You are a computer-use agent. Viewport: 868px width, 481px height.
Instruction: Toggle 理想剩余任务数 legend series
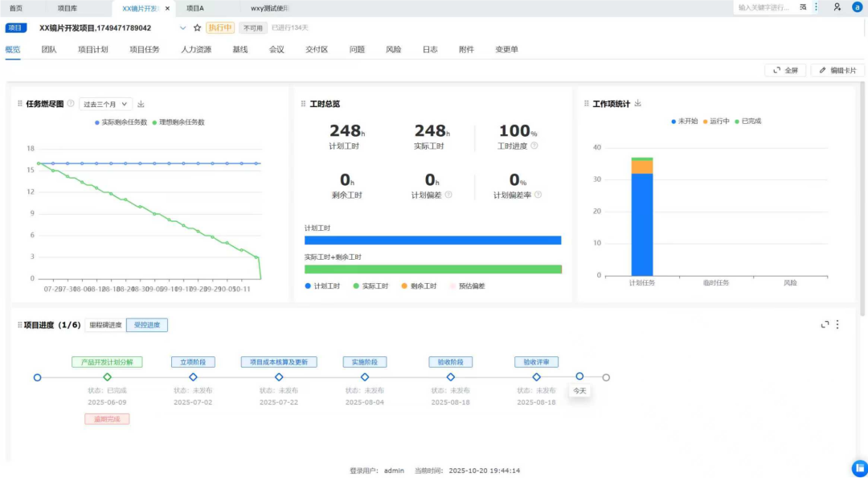tap(178, 122)
